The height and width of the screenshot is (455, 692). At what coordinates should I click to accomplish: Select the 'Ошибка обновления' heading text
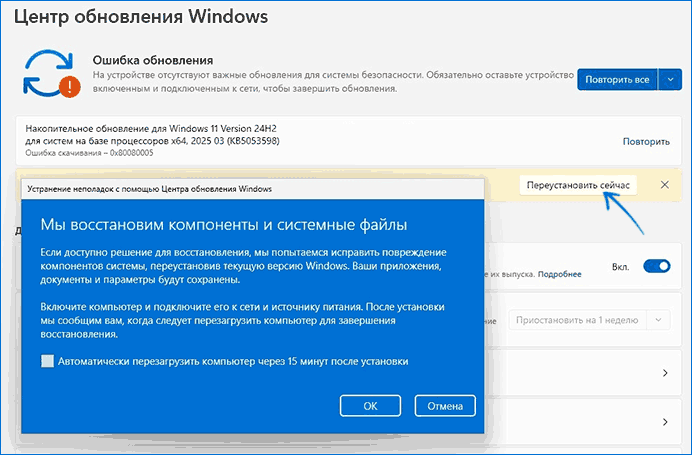[153, 60]
